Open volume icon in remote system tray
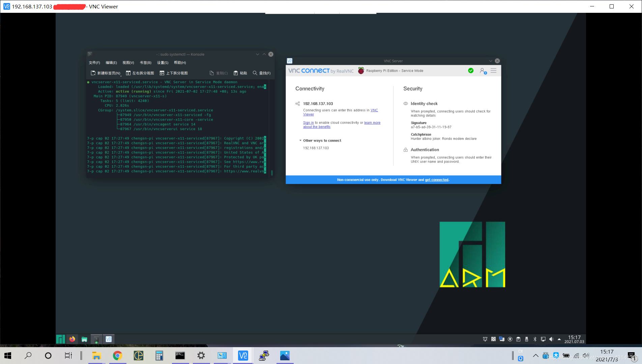 551,339
